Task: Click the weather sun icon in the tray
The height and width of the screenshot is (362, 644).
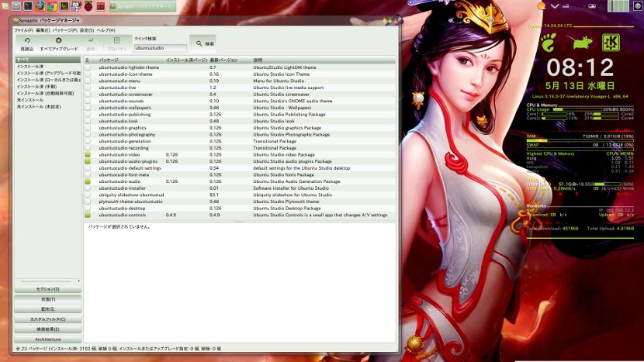Action: 542,5
